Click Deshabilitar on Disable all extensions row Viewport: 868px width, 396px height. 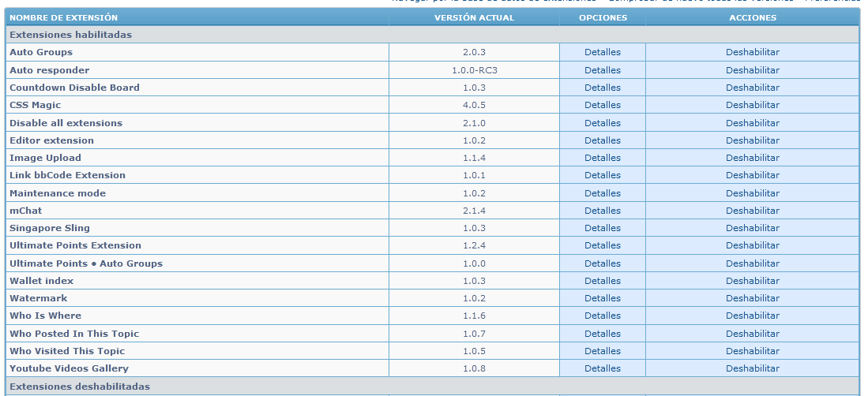click(x=753, y=123)
